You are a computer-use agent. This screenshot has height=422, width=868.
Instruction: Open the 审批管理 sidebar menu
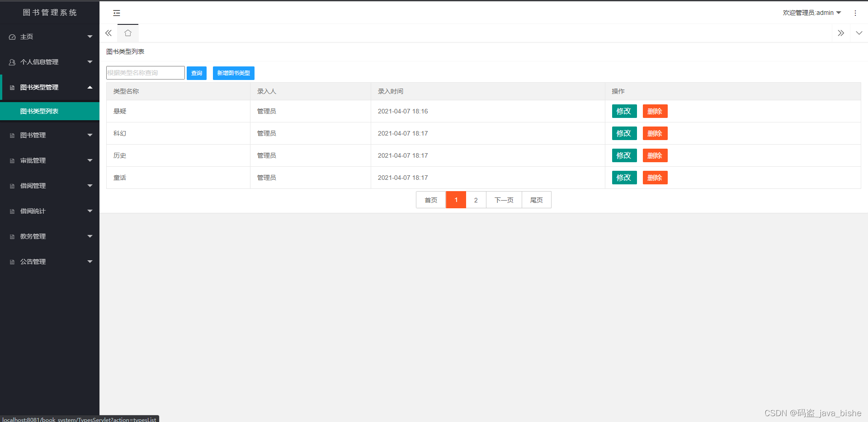click(50, 160)
